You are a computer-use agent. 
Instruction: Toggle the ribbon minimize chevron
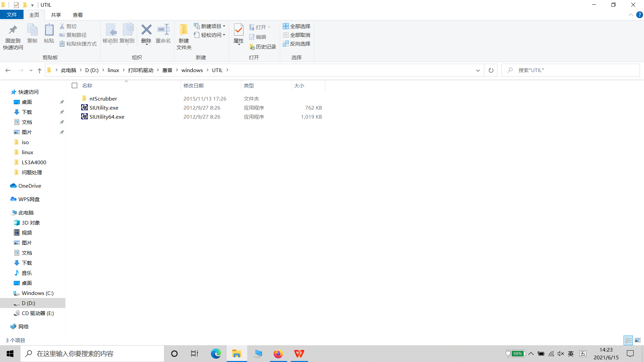(631, 15)
